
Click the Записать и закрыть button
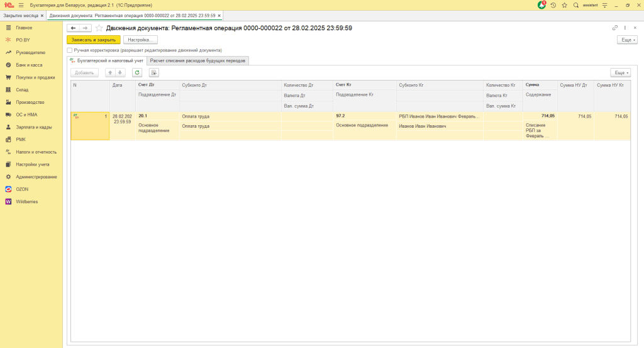point(93,40)
